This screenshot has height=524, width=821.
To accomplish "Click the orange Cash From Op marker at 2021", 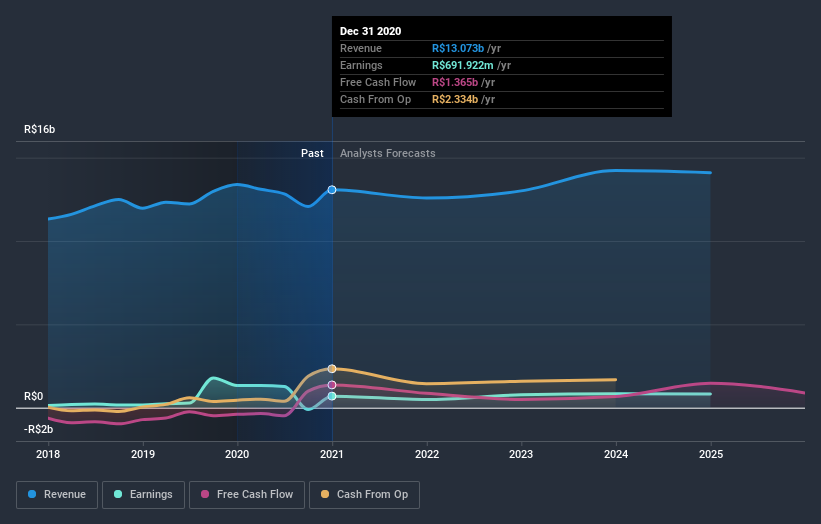I will pyautogui.click(x=332, y=369).
